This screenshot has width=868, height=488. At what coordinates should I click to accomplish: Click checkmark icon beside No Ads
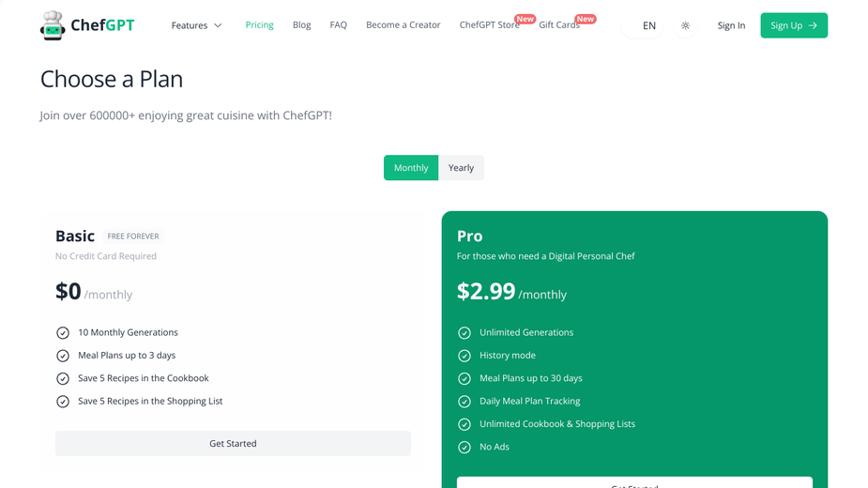tap(464, 447)
